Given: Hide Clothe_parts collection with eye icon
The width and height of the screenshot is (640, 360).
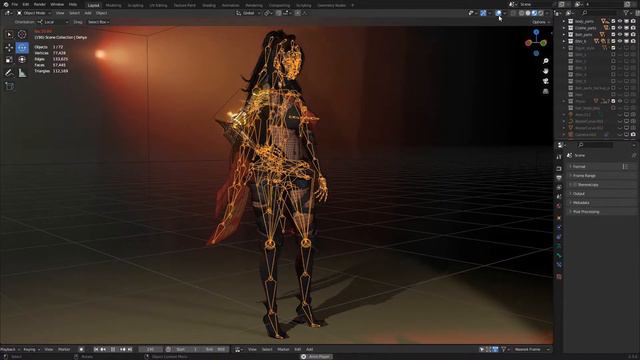Looking at the screenshot, I should pos(620,28).
